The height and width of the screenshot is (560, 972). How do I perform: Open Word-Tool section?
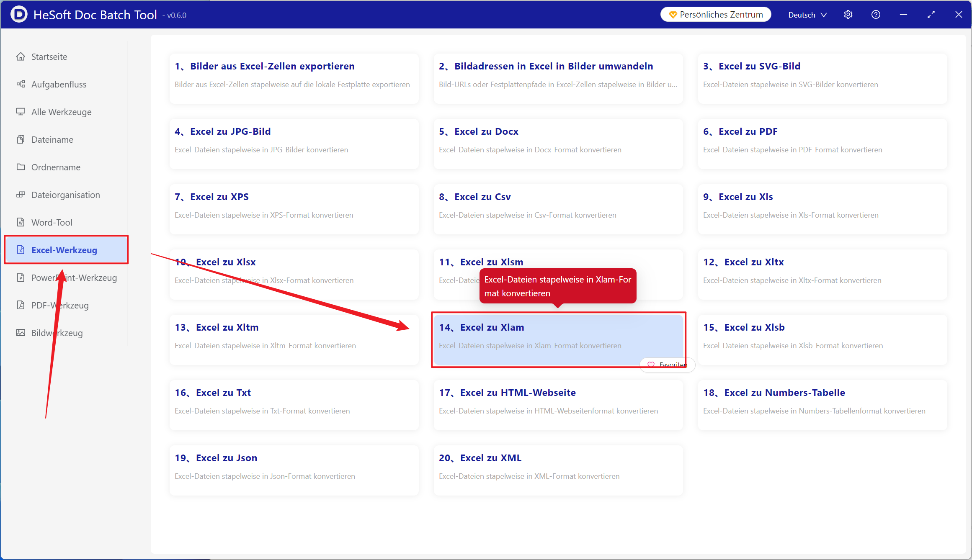pyautogui.click(x=66, y=222)
